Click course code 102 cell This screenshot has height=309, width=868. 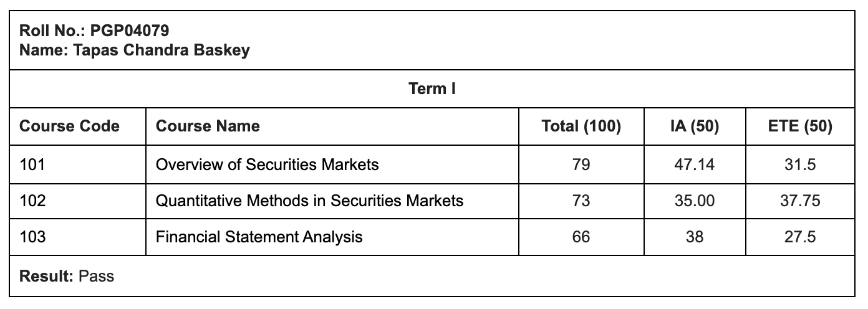click(x=33, y=201)
